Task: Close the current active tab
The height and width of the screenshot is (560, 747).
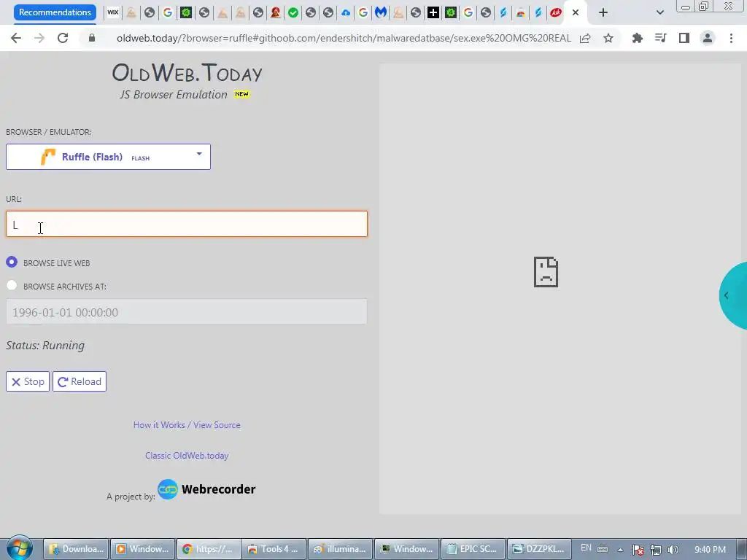Action: tap(576, 12)
